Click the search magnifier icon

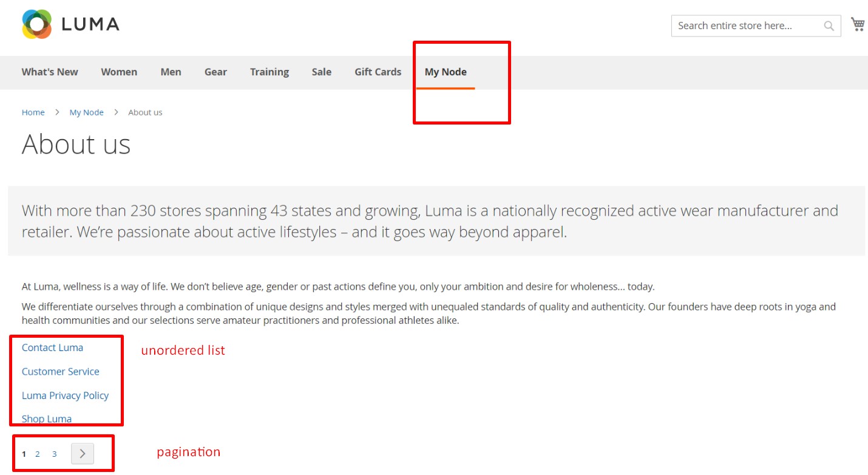[x=829, y=26]
